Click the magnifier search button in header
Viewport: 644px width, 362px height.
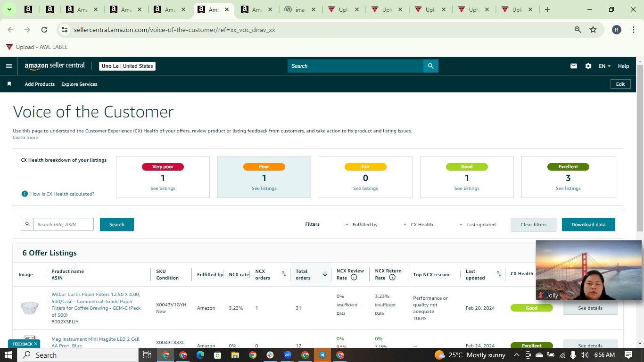click(x=430, y=66)
